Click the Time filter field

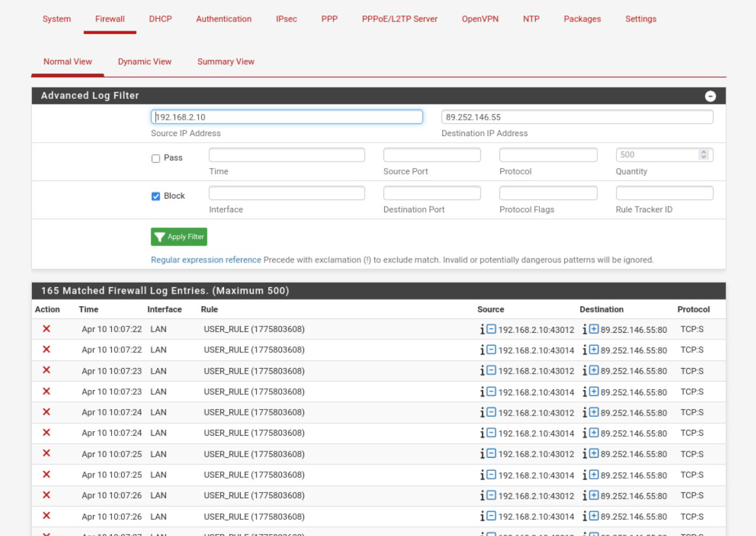[287, 155]
